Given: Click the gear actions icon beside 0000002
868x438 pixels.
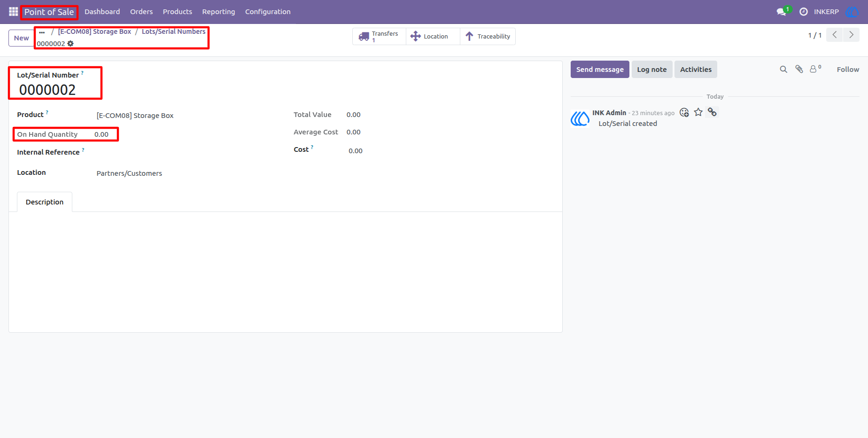Looking at the screenshot, I should [70, 44].
